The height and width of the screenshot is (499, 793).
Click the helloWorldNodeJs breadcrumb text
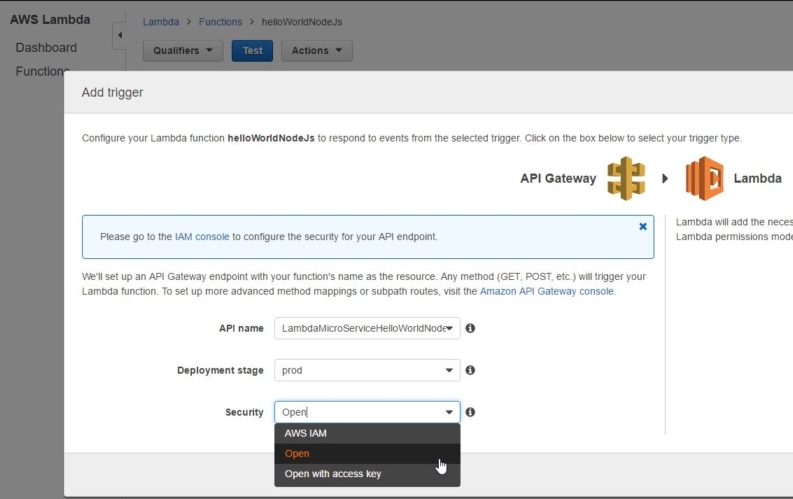pyautogui.click(x=302, y=22)
